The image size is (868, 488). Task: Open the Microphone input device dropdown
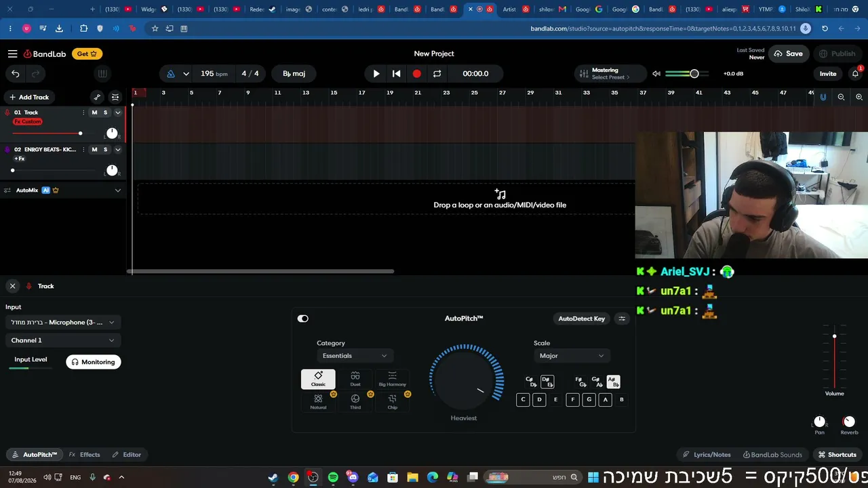63,323
